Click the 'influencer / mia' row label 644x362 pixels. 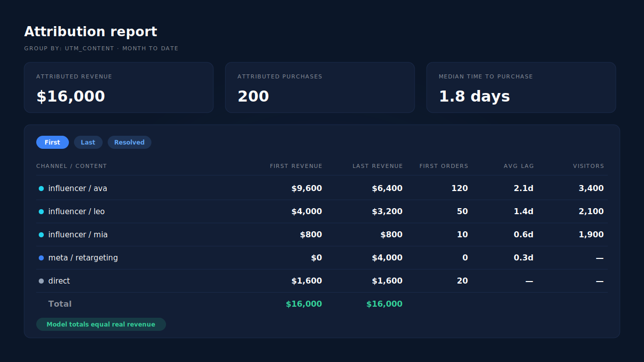(x=78, y=235)
